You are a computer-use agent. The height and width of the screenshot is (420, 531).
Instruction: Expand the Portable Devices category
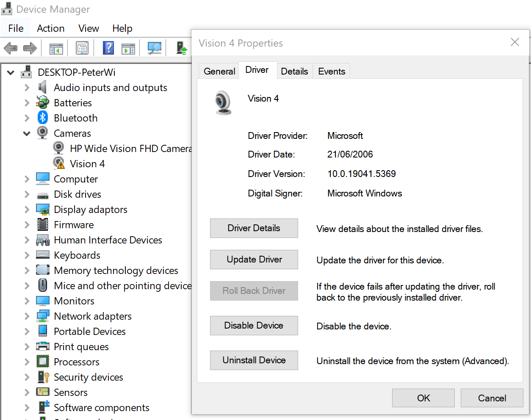pos(27,332)
